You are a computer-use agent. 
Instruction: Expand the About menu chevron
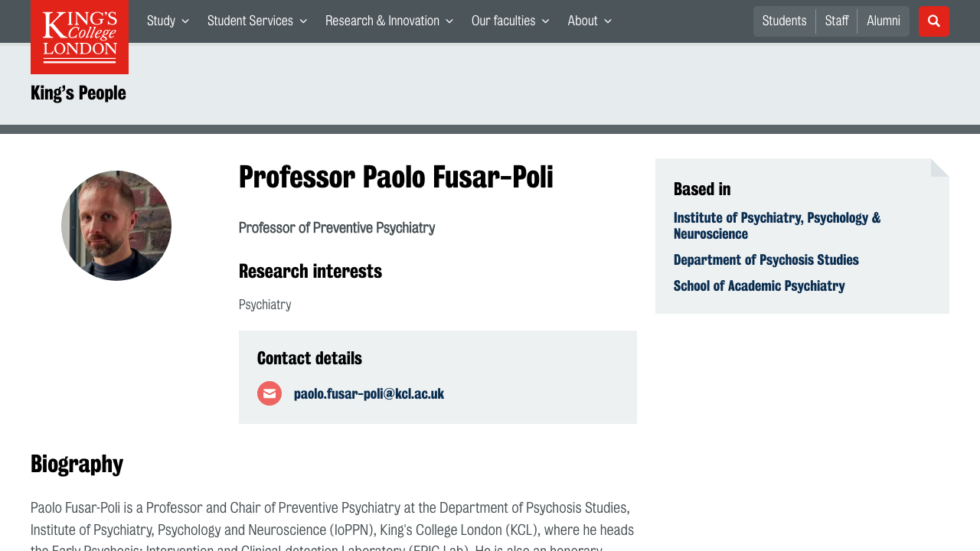pyautogui.click(x=607, y=21)
